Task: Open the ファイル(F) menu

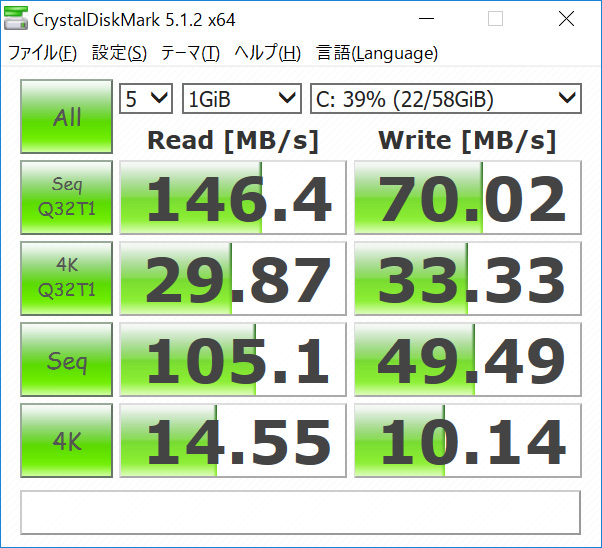Action: click(x=42, y=53)
